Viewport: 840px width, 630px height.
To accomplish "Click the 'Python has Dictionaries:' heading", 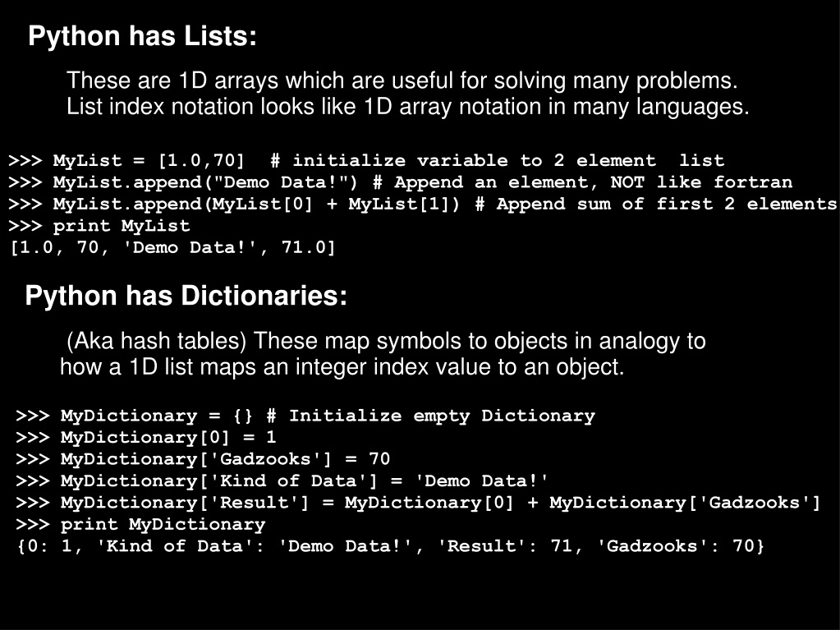I will point(186,296).
